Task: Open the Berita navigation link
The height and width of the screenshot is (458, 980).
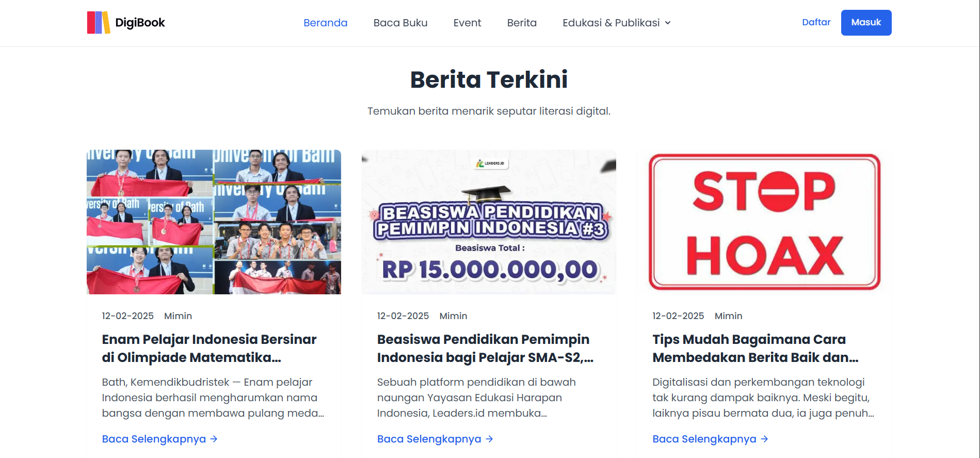Action: pos(522,23)
